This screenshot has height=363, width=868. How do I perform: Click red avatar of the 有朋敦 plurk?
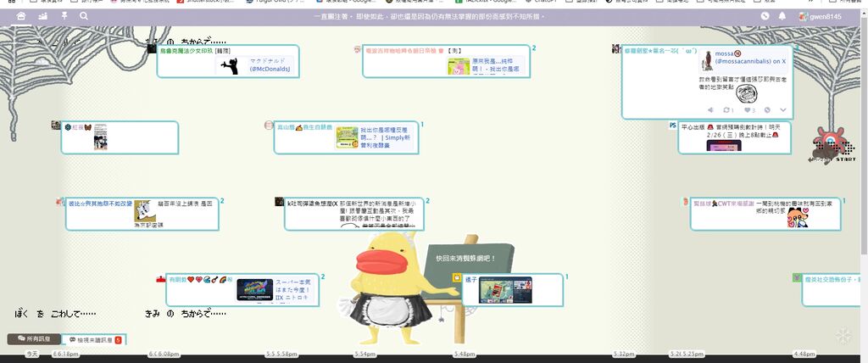160,279
